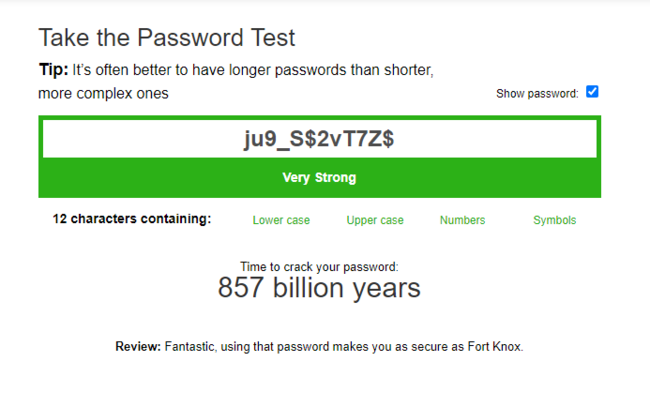The image size is (650, 407).
Task: Click the "Show password:" label text
Action: [x=537, y=94]
